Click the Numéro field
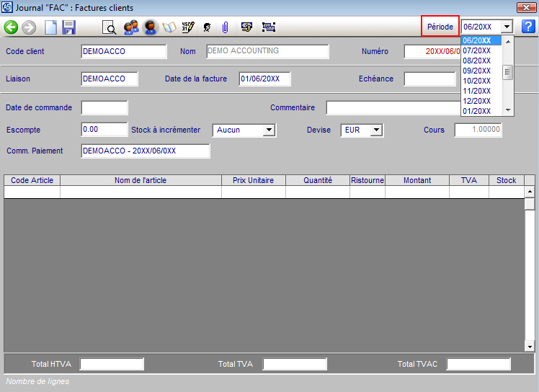539x392 pixels. 432,51
